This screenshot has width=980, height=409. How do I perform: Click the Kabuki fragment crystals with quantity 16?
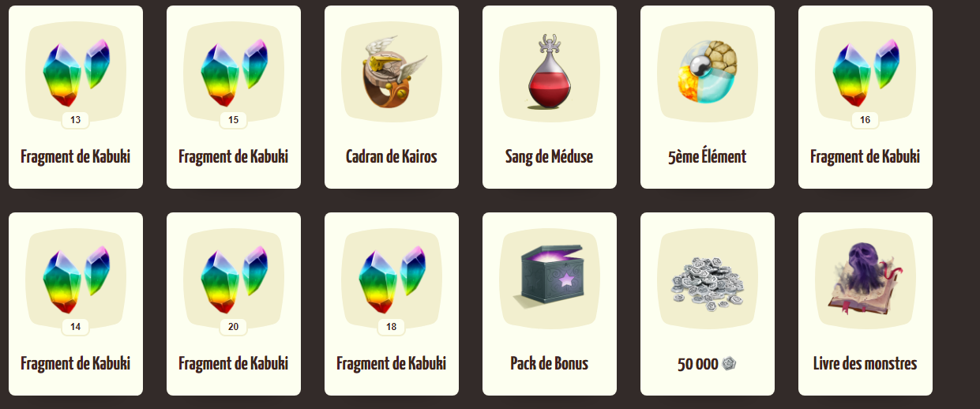(x=865, y=73)
